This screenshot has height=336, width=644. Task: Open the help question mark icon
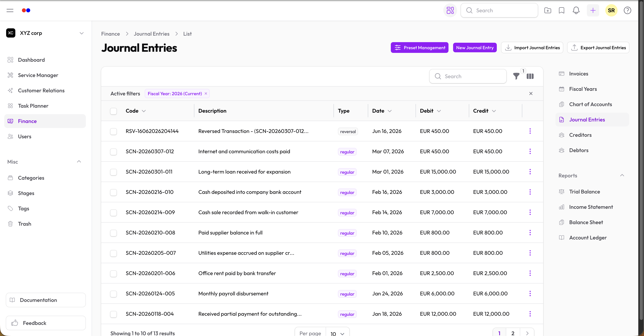coord(627,11)
